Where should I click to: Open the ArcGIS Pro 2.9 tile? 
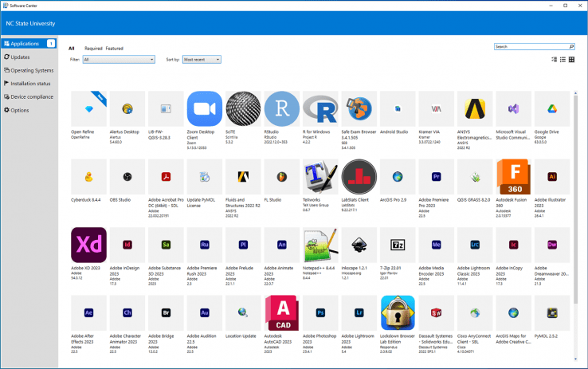[x=398, y=177]
